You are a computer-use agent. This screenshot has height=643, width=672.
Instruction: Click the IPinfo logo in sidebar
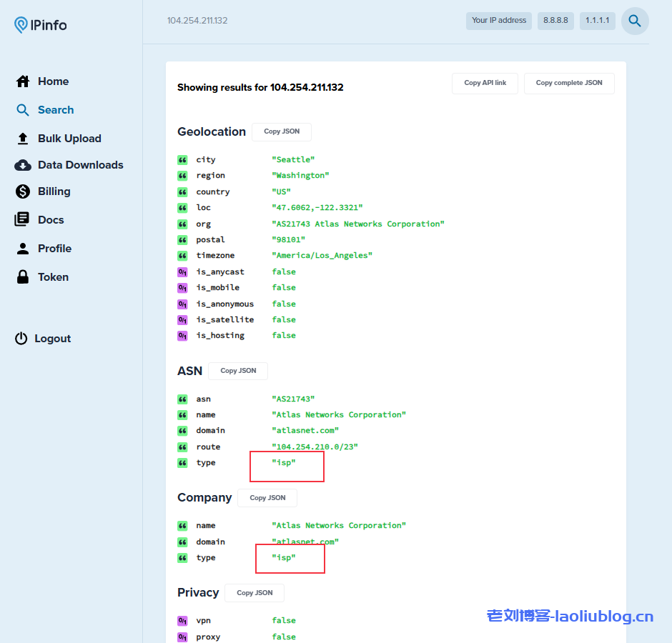pyautogui.click(x=41, y=25)
